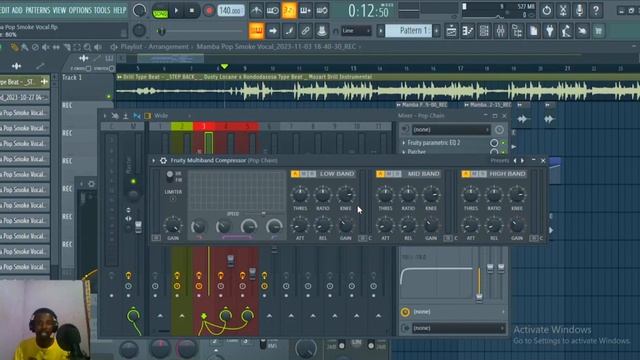Adjust the HIGH BAND REL knob
Image resolution: width=640 pixels, height=360 pixels.
494,225
